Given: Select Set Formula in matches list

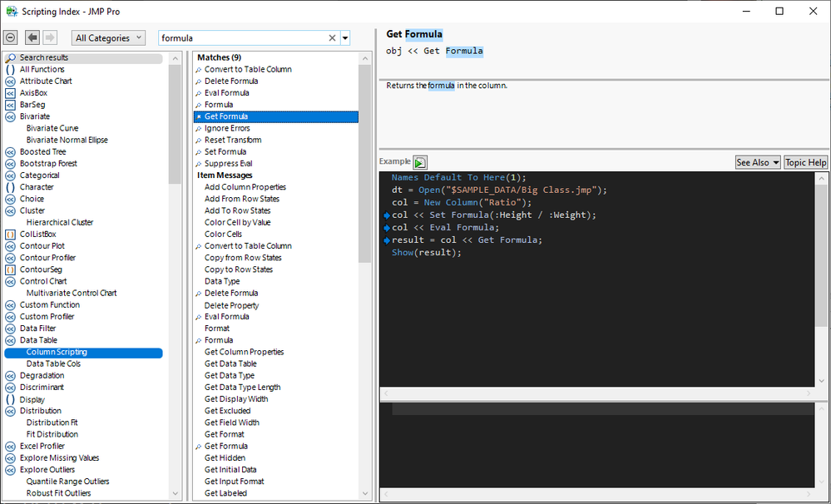Looking at the screenshot, I should pos(225,152).
